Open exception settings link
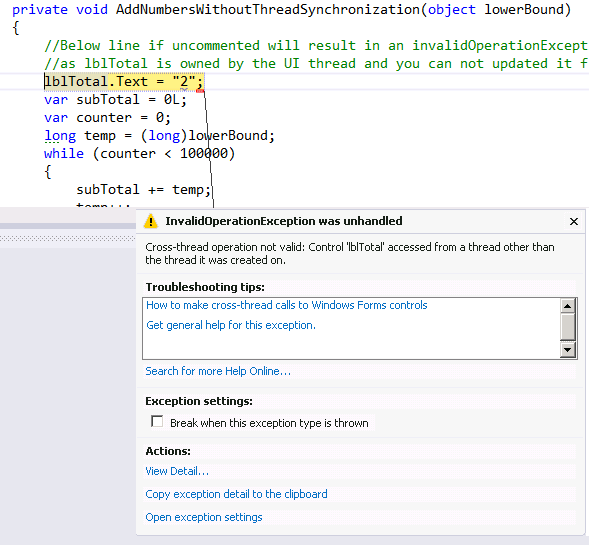 tap(204, 517)
